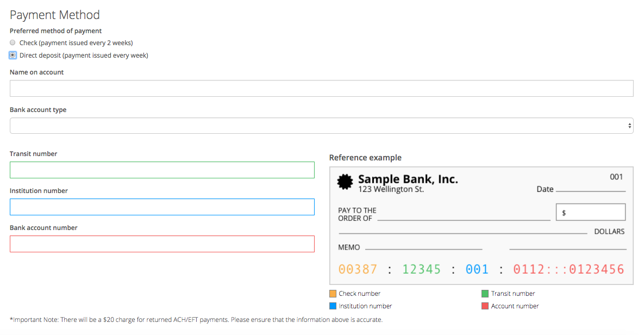Click the PAY TO THE ORDER OF text
This screenshot has height=335, width=644.
pyautogui.click(x=357, y=214)
